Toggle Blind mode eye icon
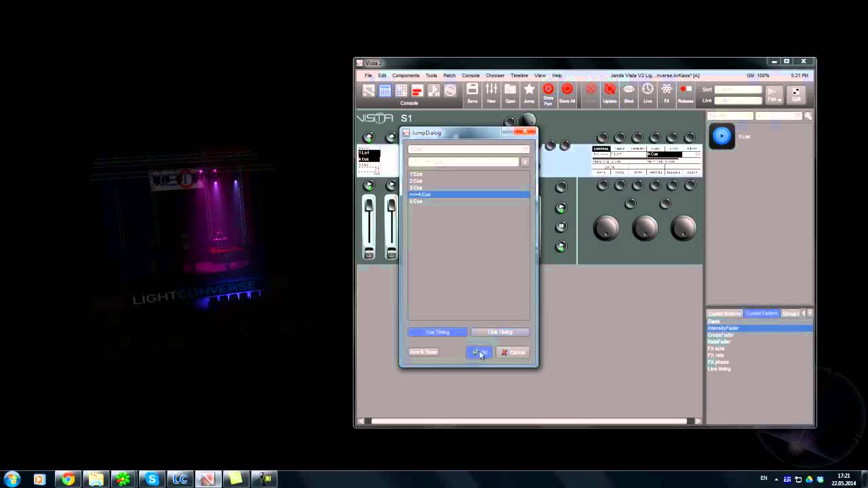 [629, 93]
